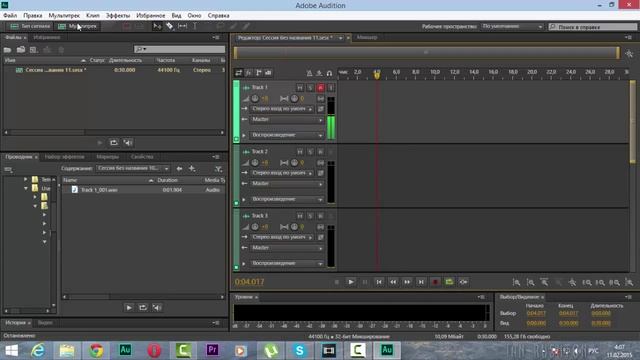640x360 pixels.
Task: Click the playhead marker on timeline ruler
Action: tap(377, 75)
